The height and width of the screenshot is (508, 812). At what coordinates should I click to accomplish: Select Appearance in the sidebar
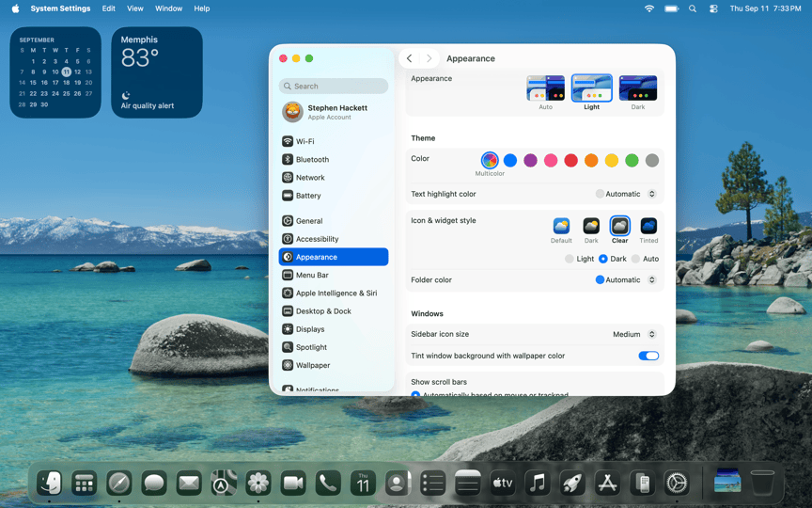333,257
